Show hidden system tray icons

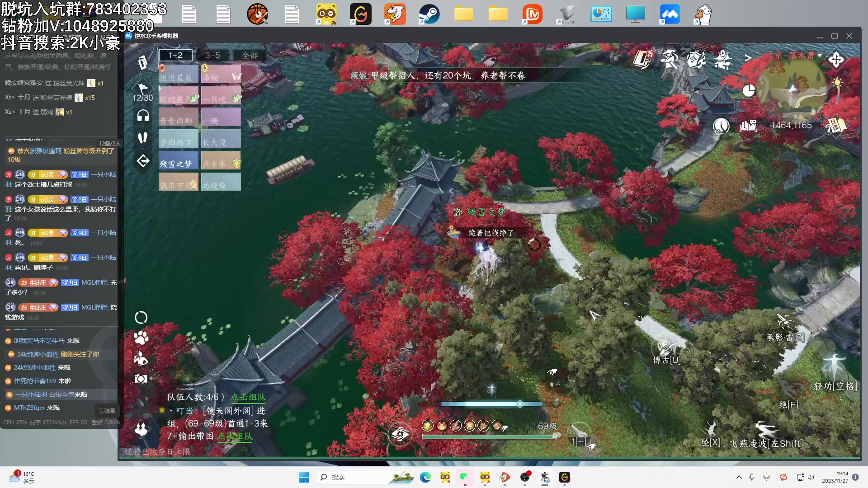pos(739,477)
